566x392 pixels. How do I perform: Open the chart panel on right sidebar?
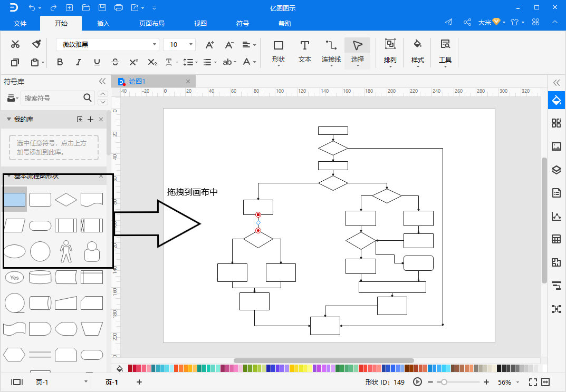[x=557, y=216]
